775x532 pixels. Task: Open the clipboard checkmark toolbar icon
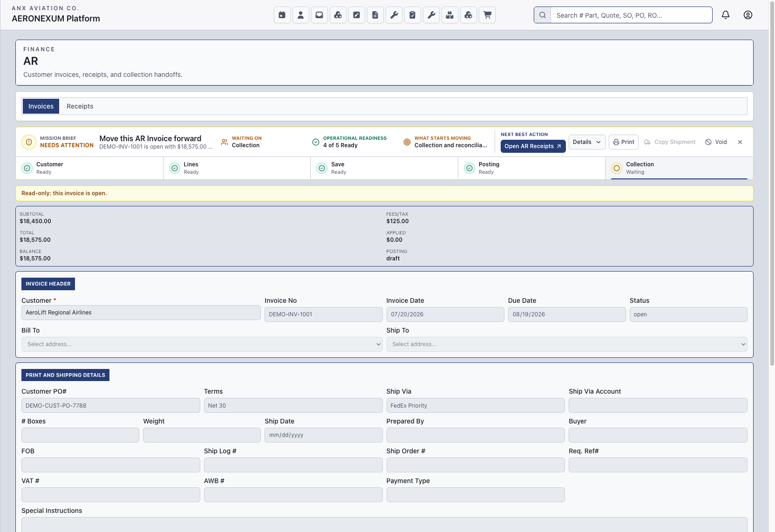[413, 15]
